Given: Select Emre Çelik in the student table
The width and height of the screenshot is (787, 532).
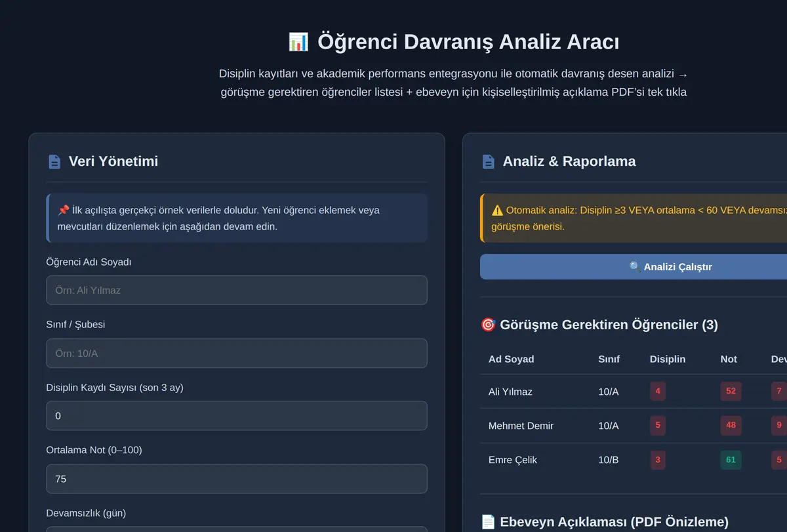Looking at the screenshot, I should (513, 460).
